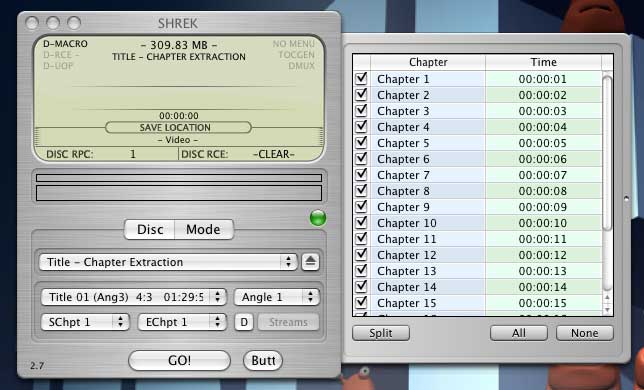This screenshot has width=644, height=390.
Task: Switch to the Disc tab
Action: (x=150, y=229)
